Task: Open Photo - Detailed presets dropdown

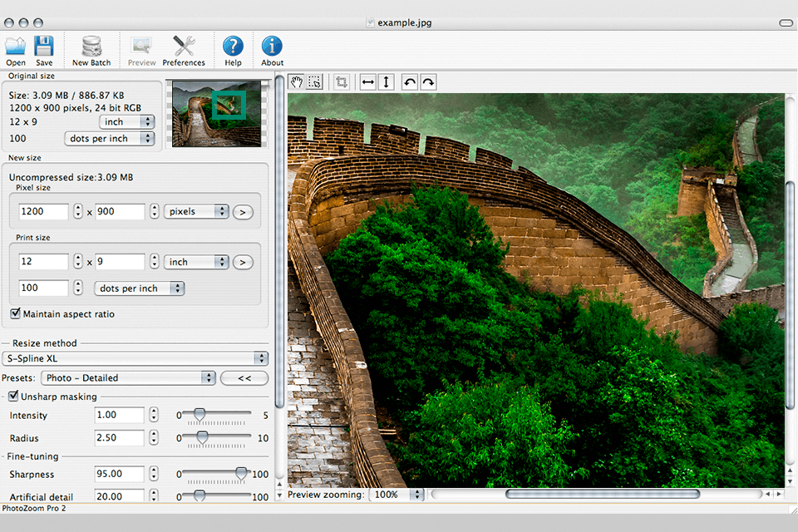Action: (128, 377)
